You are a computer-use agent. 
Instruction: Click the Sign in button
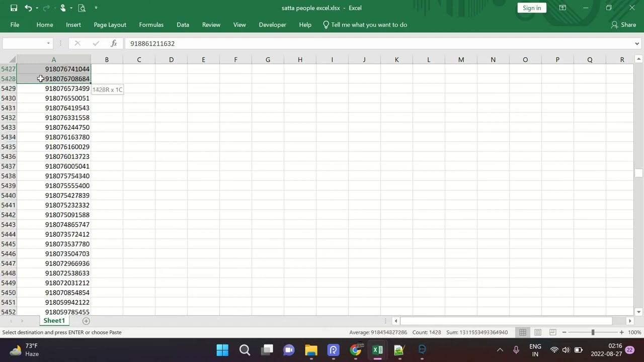point(532,8)
